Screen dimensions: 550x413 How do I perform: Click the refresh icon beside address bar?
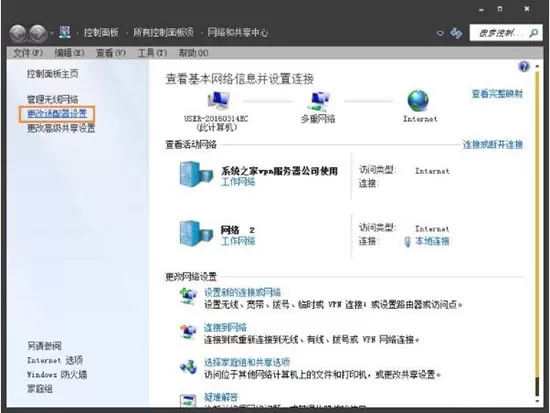click(x=456, y=33)
